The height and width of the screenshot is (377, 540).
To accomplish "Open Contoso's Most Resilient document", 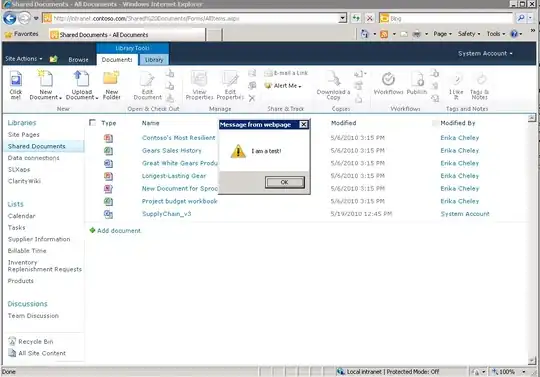I will pos(178,138).
